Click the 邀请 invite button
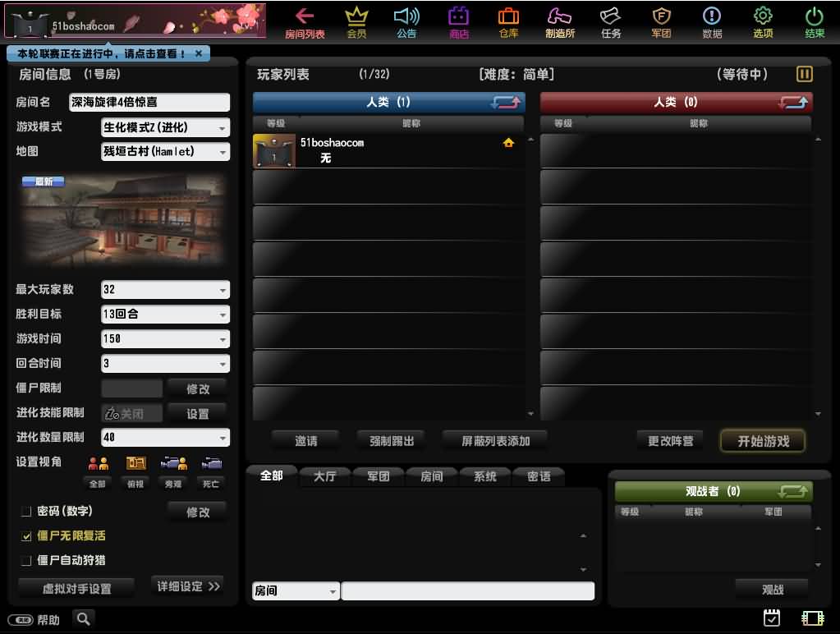 (x=306, y=440)
